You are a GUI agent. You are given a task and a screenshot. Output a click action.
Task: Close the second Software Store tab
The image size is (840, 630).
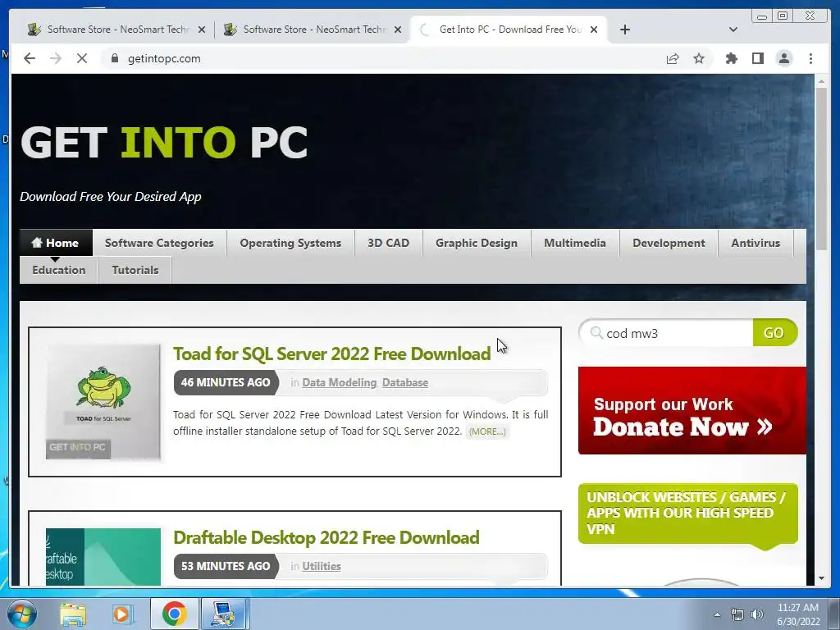(398, 30)
